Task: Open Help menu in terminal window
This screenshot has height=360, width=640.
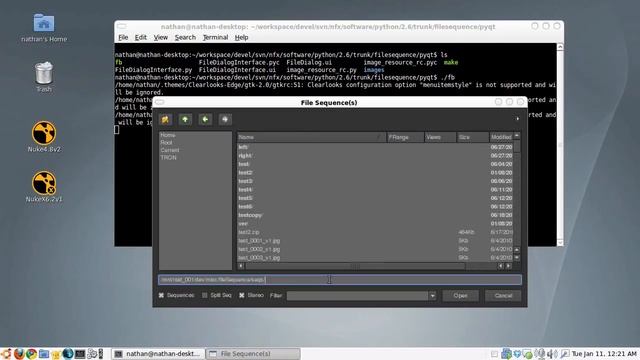Action: click(x=241, y=37)
